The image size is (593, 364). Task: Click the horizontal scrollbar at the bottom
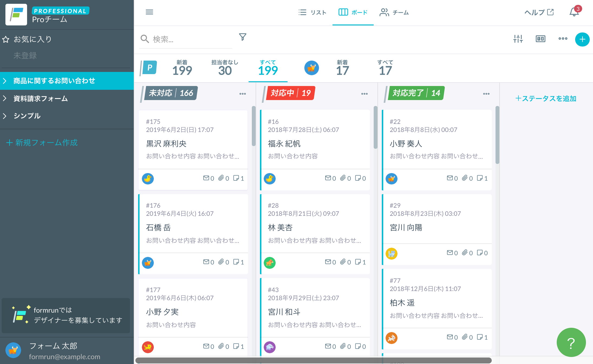313,360
